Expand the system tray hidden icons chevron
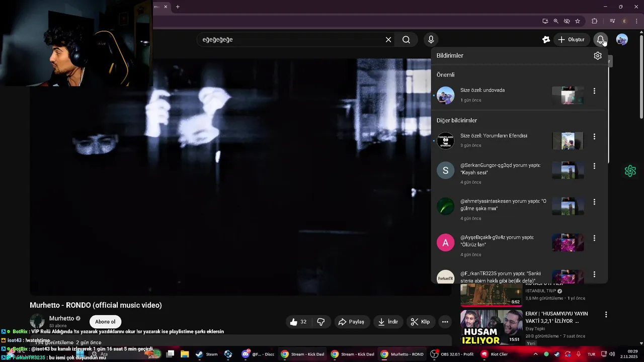The width and height of the screenshot is (644, 362). pyautogui.click(x=535, y=354)
